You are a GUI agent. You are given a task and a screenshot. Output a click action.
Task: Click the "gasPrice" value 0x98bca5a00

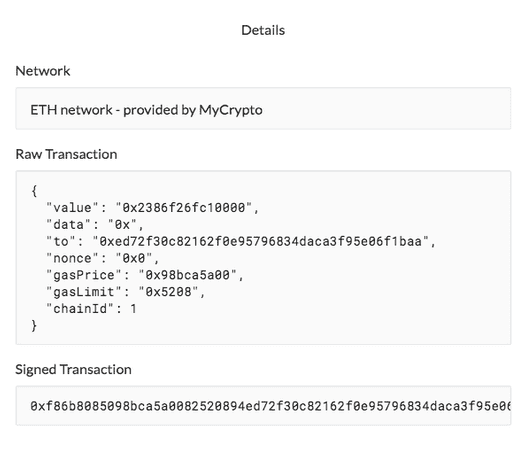click(188, 275)
